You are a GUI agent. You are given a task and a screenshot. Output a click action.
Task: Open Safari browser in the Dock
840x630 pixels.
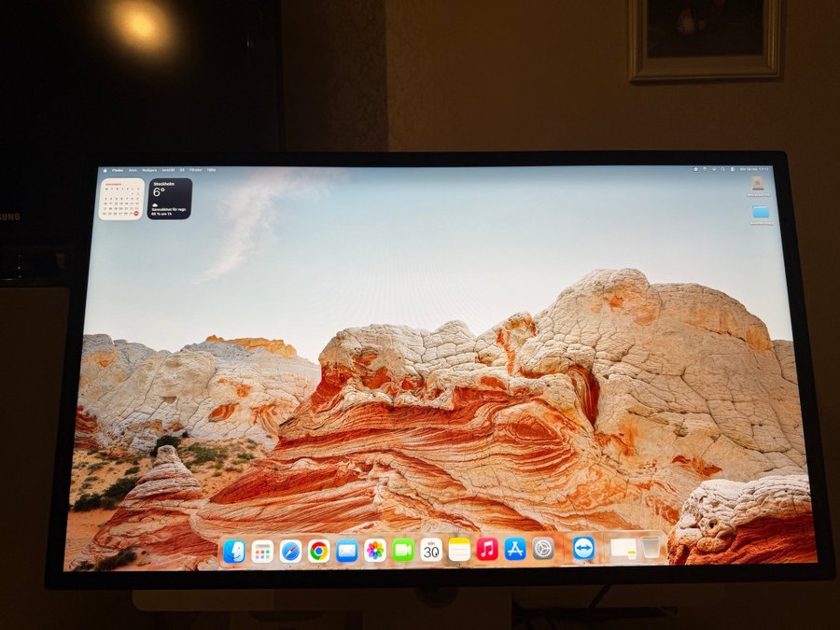click(290, 552)
